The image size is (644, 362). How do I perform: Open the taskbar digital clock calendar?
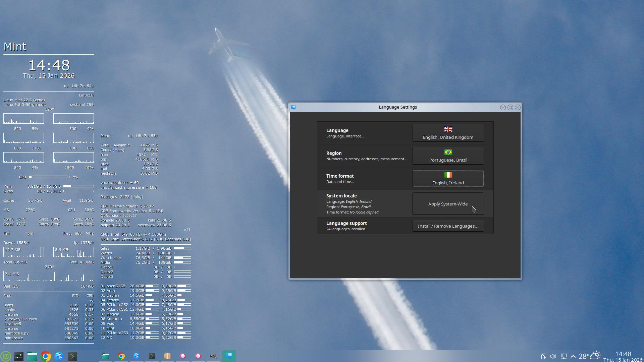click(x=623, y=356)
